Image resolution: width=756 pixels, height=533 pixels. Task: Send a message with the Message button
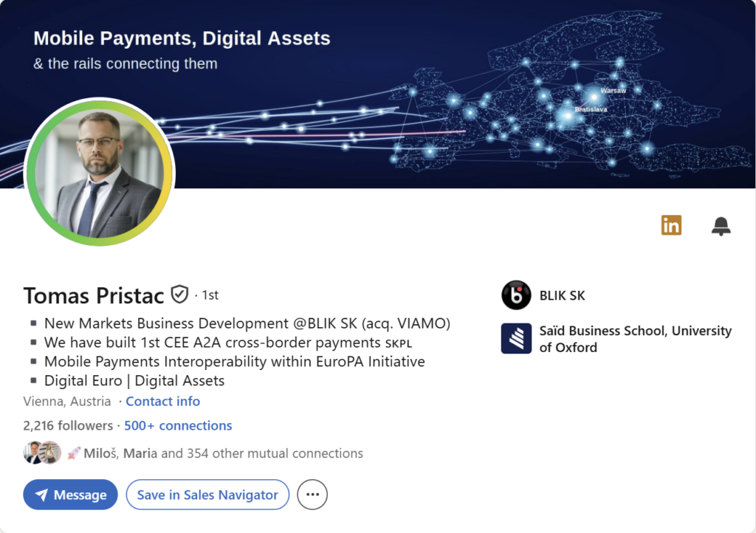pos(70,495)
